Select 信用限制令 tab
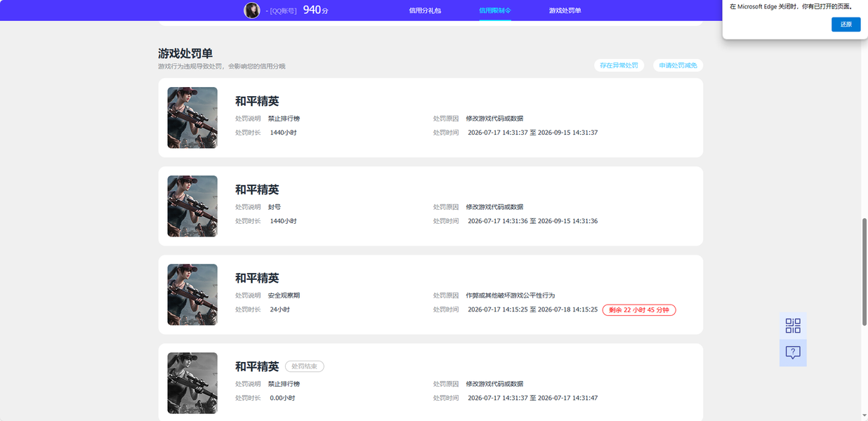Viewport: 868px width, 421px height. [495, 11]
